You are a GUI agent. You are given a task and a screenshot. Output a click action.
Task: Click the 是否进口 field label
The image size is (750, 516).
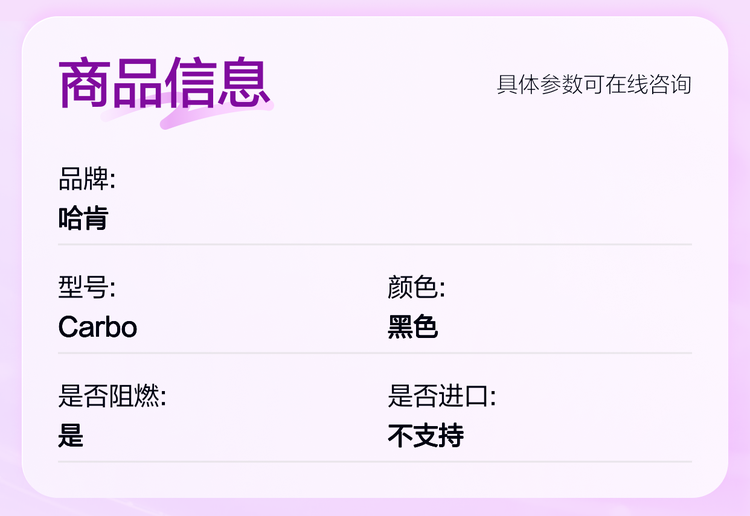click(441, 396)
